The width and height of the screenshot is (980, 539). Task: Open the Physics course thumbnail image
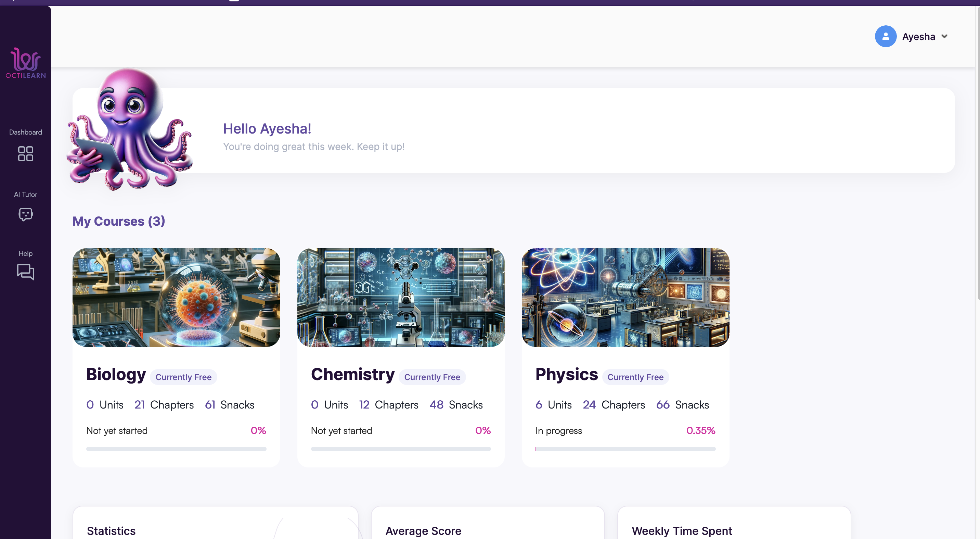coord(625,298)
